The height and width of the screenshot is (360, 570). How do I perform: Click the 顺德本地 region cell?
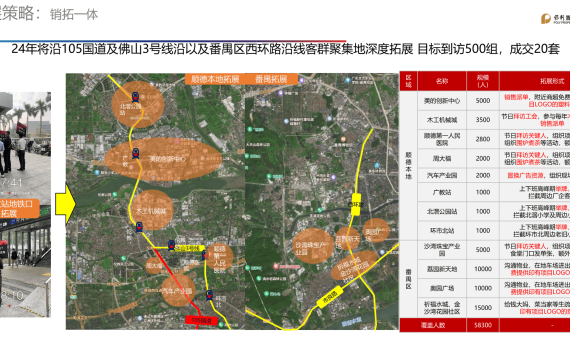(x=409, y=165)
